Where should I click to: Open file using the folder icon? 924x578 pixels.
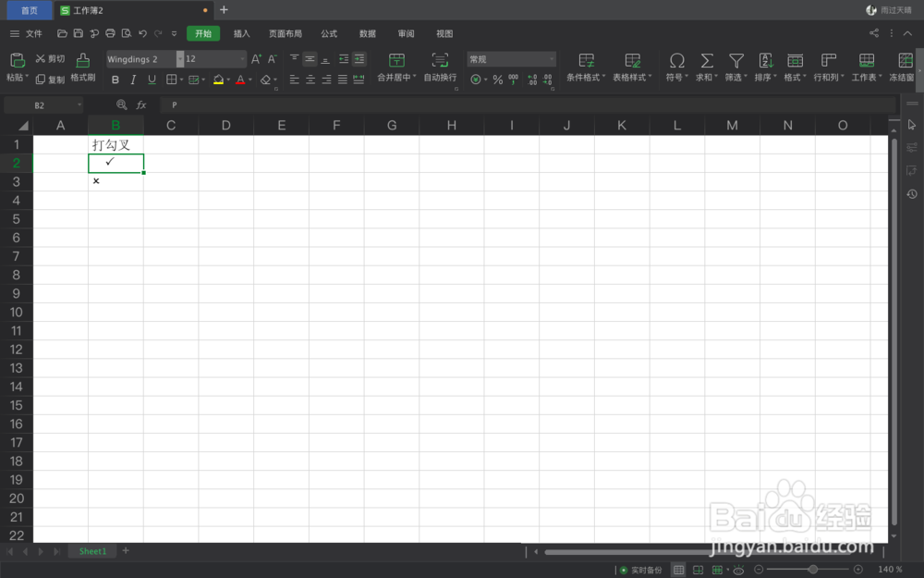click(62, 33)
